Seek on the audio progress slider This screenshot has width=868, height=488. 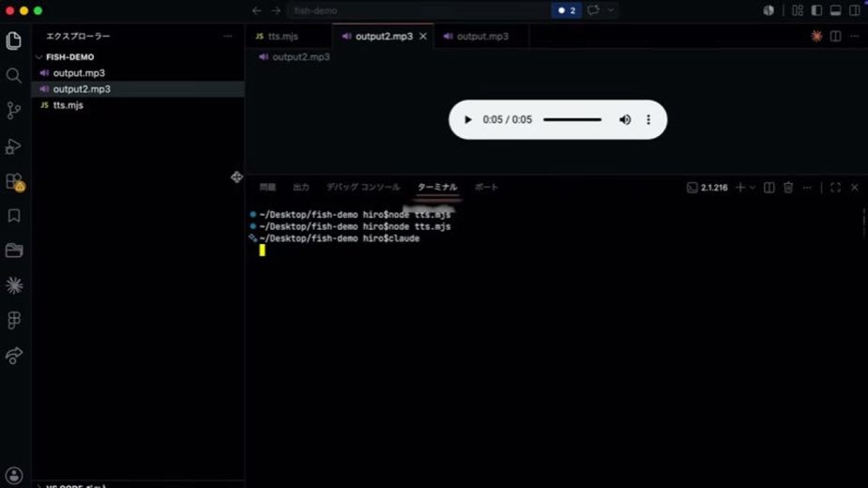[572, 119]
